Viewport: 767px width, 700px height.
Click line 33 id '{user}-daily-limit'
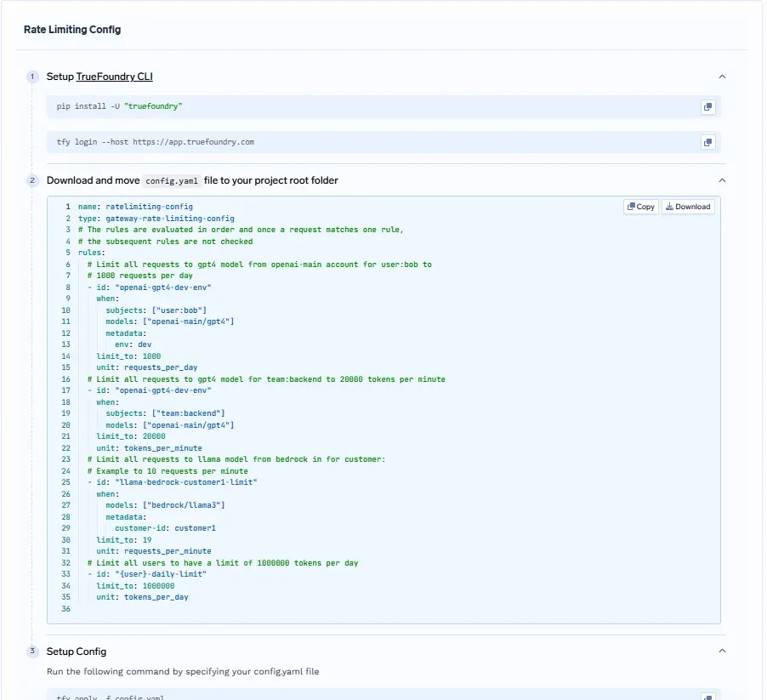tap(161, 574)
